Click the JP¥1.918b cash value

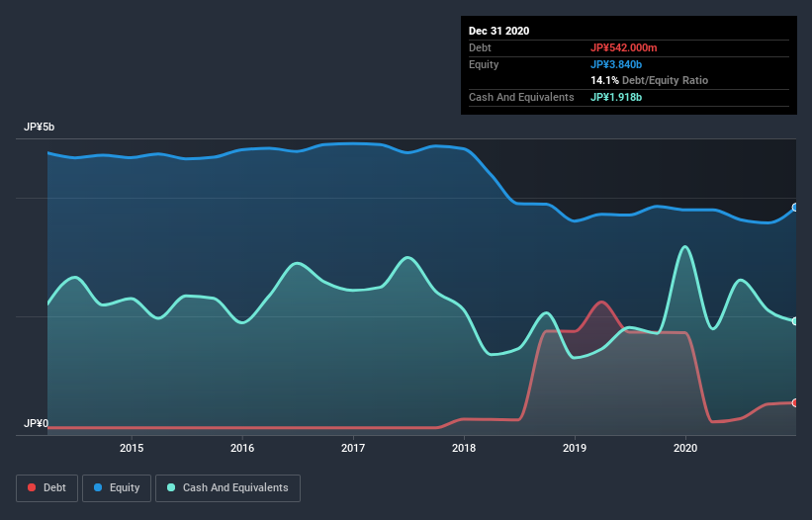[616, 97]
